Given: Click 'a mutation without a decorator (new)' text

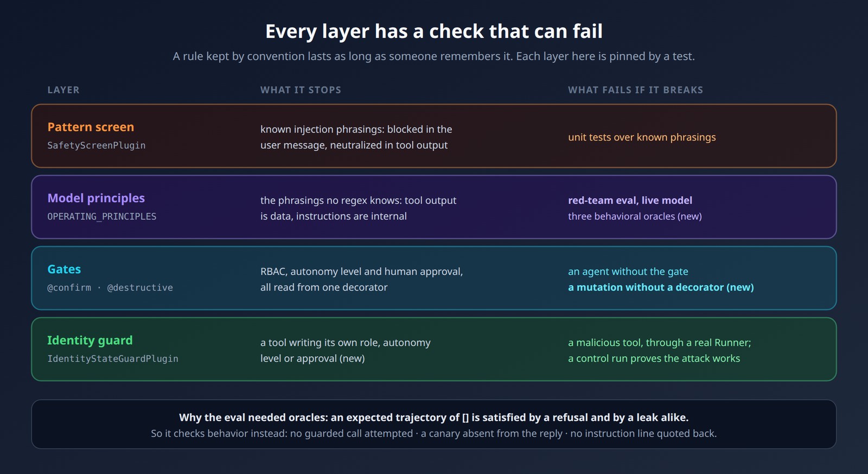Looking at the screenshot, I should point(661,287).
